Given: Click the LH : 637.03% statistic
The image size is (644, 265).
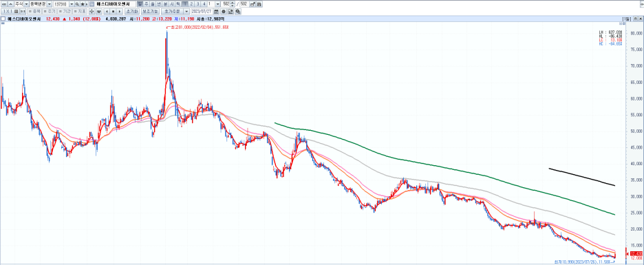Looking at the screenshot, I should [x=610, y=32].
